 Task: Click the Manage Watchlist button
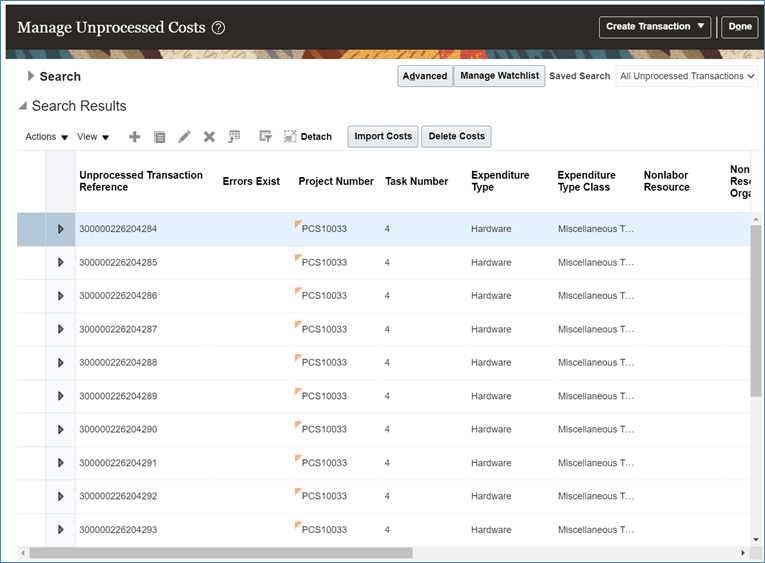click(499, 76)
